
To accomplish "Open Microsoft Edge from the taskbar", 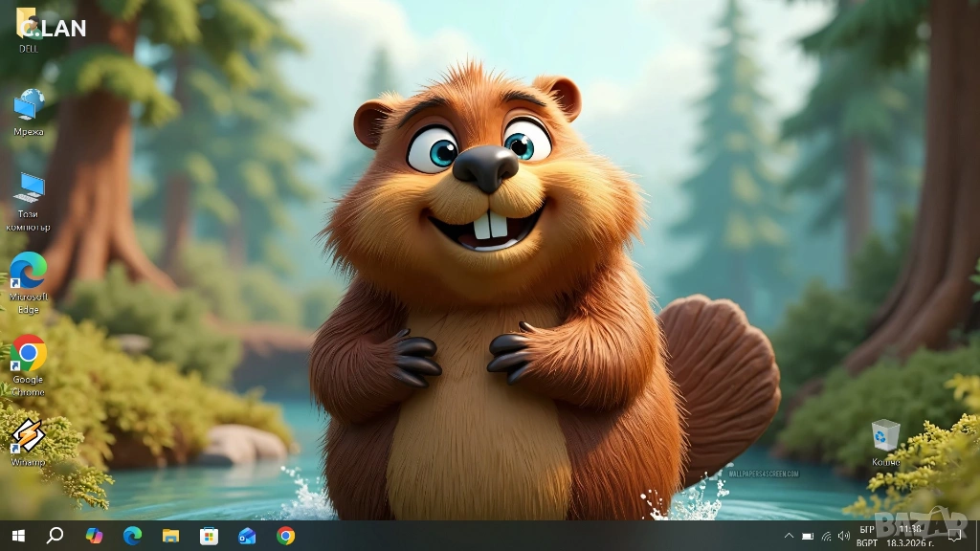I will point(132,536).
